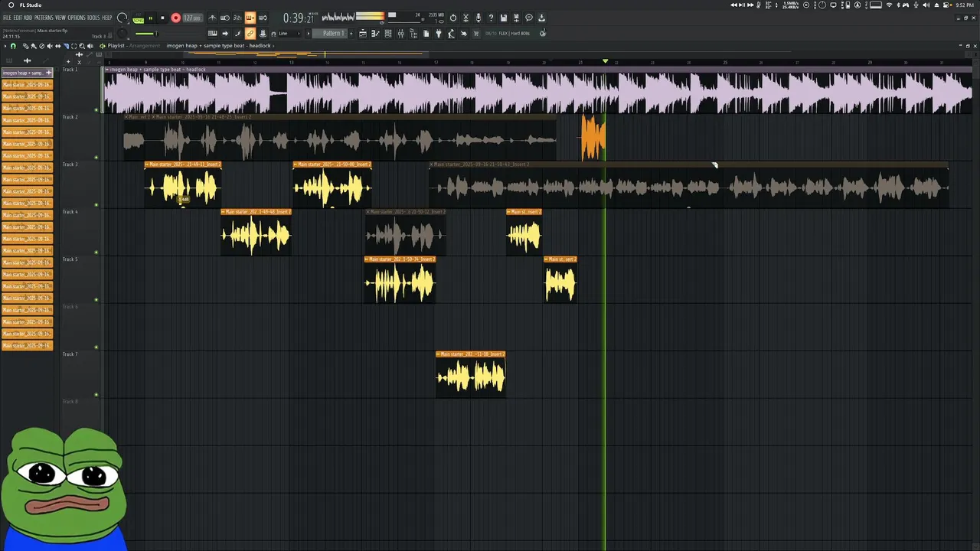Select the Track 7 Main starter audio clip
The width and height of the screenshot is (980, 551).
[471, 375]
